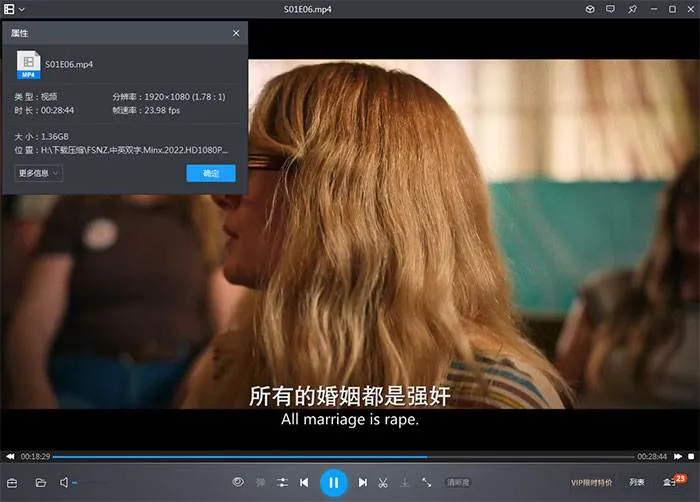Click the frame rate 23.98 fps value
The width and height of the screenshot is (700, 502).
162,110
